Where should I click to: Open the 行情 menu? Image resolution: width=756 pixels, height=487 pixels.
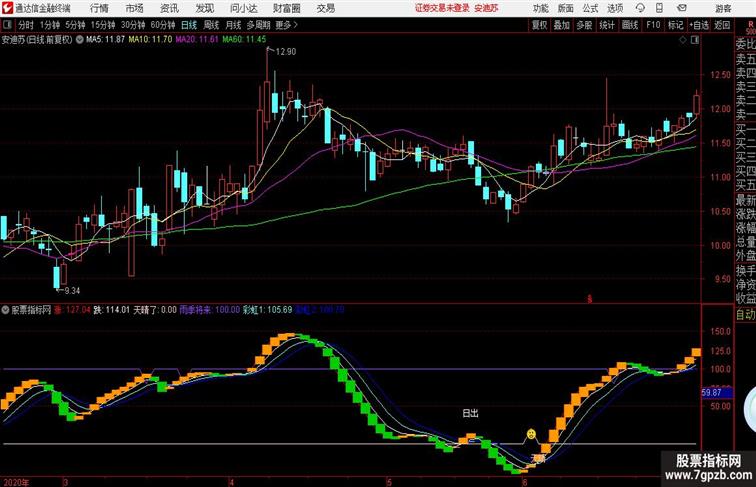point(99,8)
